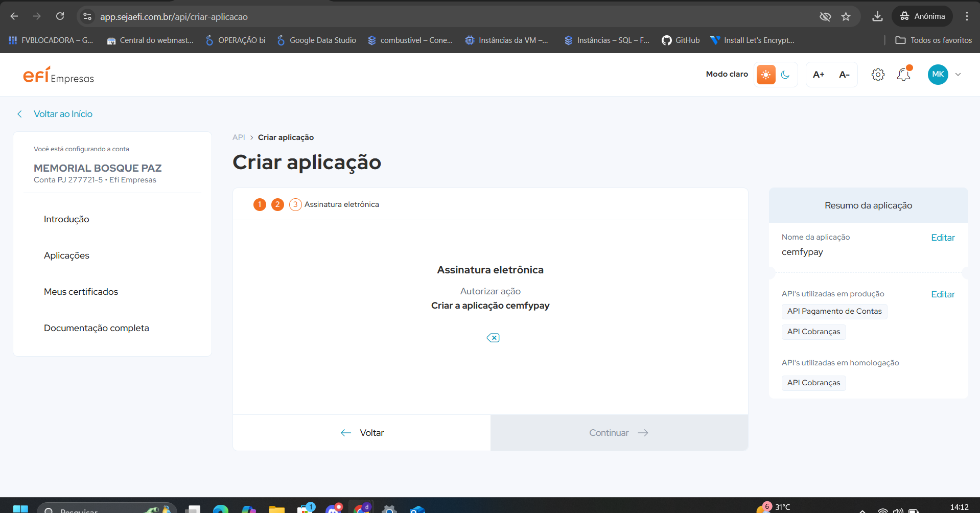Screen dimensions: 980x513
Task: Open the Anônima profile button
Action: click(922, 16)
